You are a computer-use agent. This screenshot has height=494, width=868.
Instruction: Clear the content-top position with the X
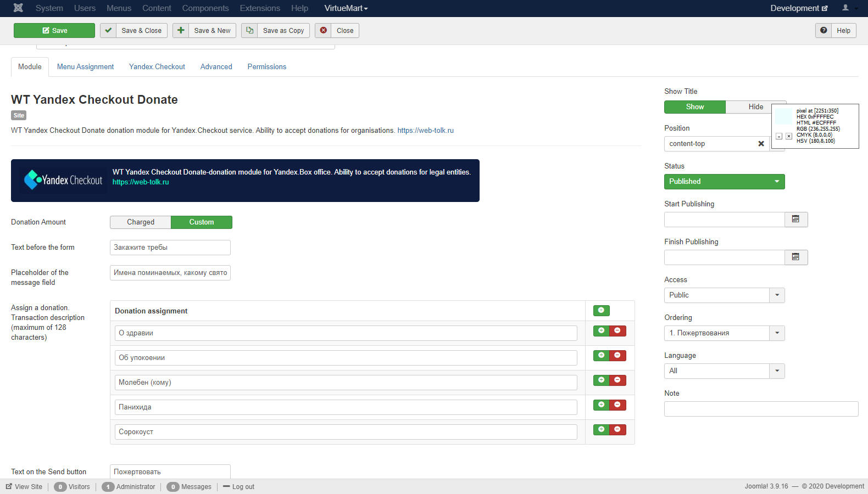(761, 144)
